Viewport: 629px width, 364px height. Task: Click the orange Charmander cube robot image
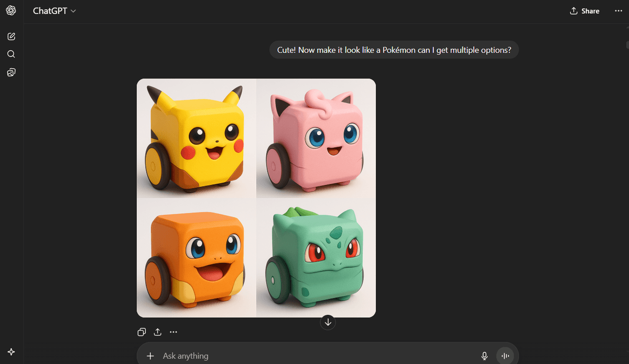(x=197, y=258)
